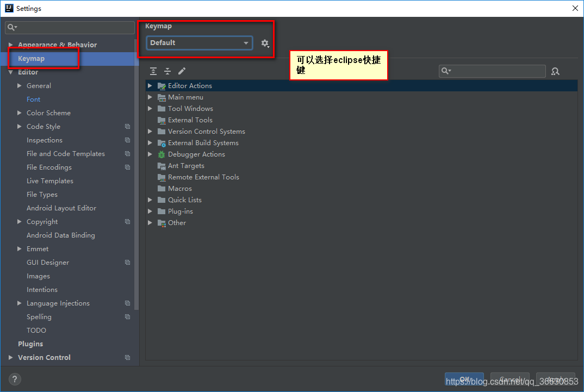Select the Debugger Actions row
Viewport: 584px width, 392px height.
pyautogui.click(x=361, y=154)
